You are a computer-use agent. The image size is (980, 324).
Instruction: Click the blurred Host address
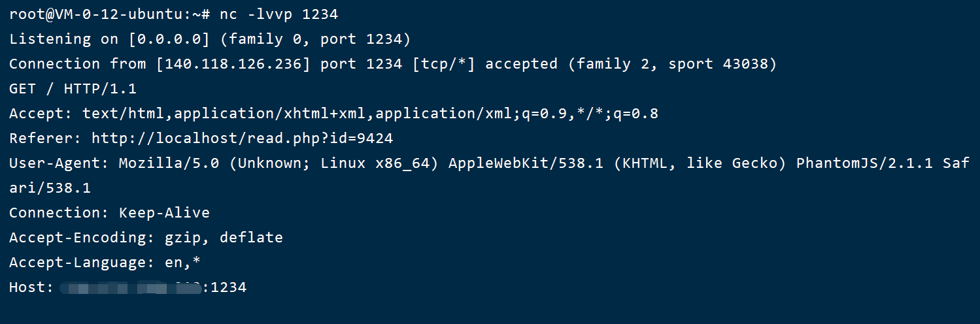131,287
